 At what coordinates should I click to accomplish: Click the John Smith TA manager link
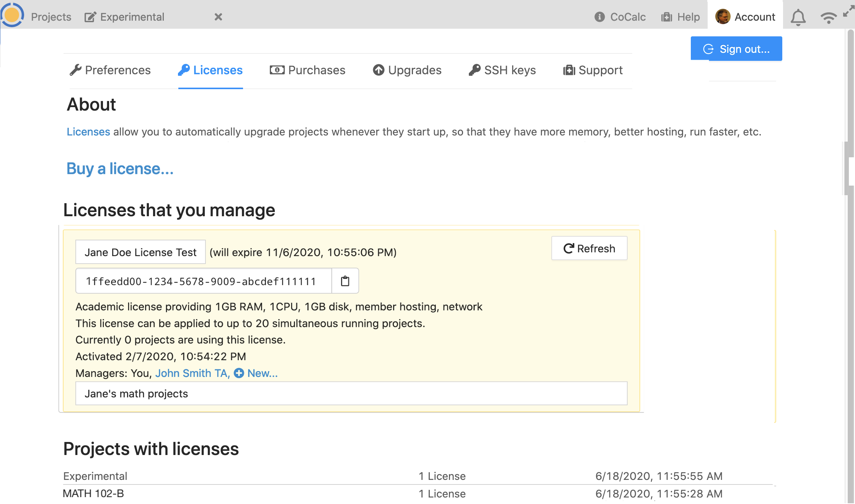click(192, 373)
